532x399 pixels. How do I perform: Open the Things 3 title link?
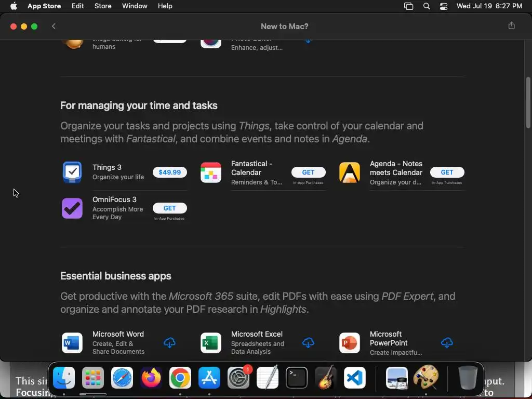coord(107,167)
